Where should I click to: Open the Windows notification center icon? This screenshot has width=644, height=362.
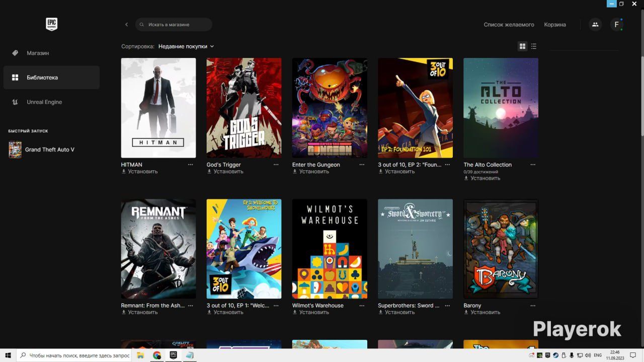633,355
